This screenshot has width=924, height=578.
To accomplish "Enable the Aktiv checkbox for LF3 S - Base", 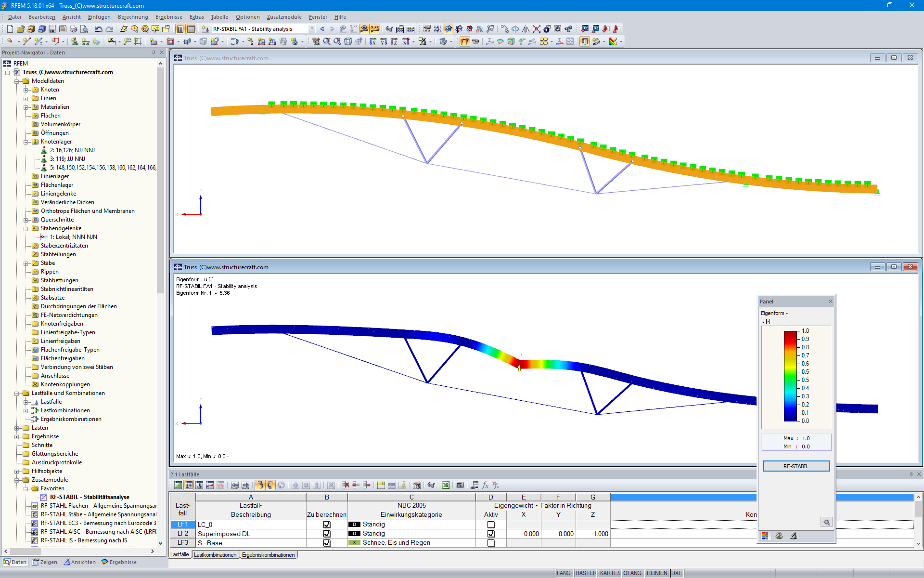I will pyautogui.click(x=490, y=542).
